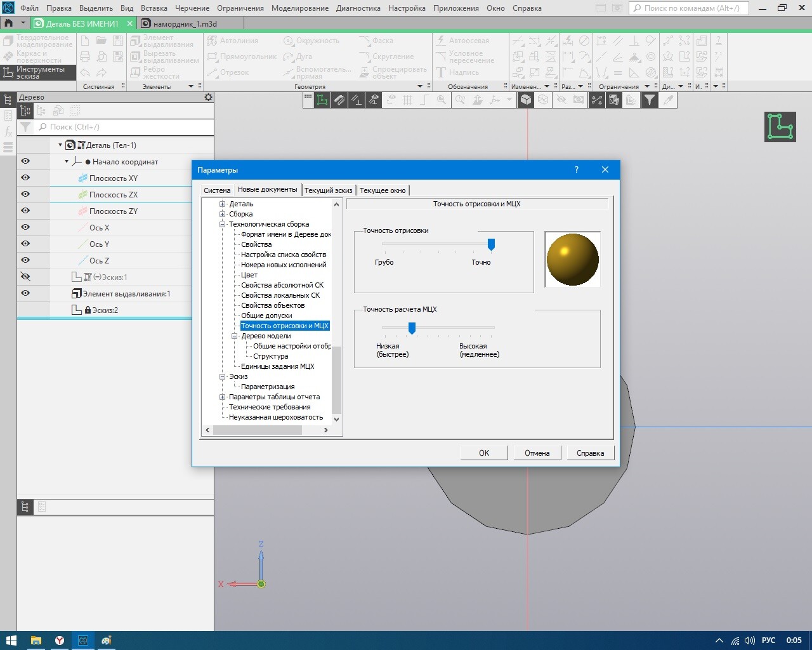Open the Моделирование menu
The image size is (812, 650).
pos(300,8)
